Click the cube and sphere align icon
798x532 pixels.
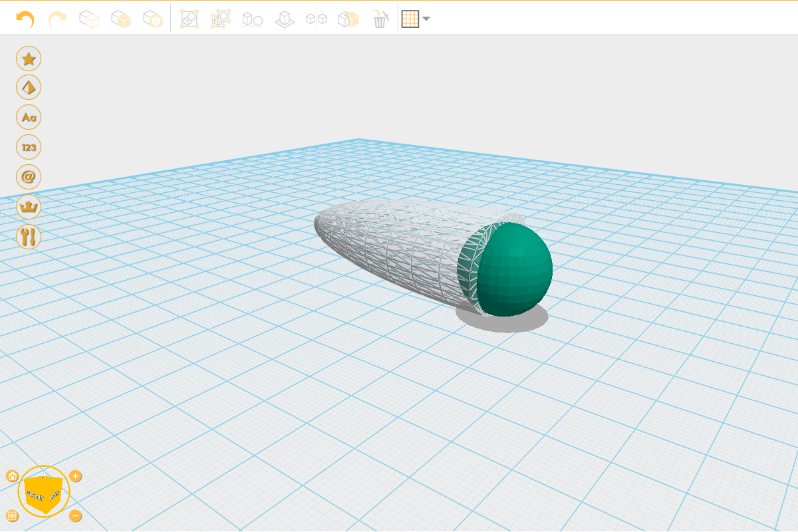tap(252, 19)
